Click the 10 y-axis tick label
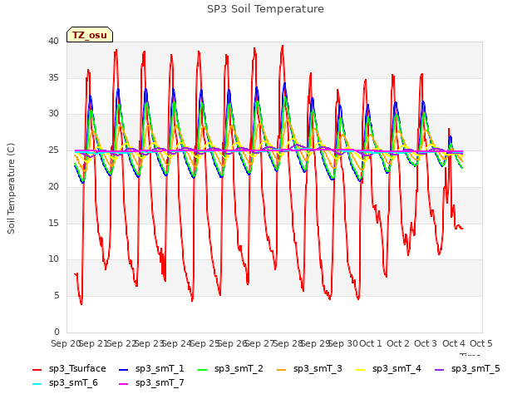 pyautogui.click(x=53, y=259)
